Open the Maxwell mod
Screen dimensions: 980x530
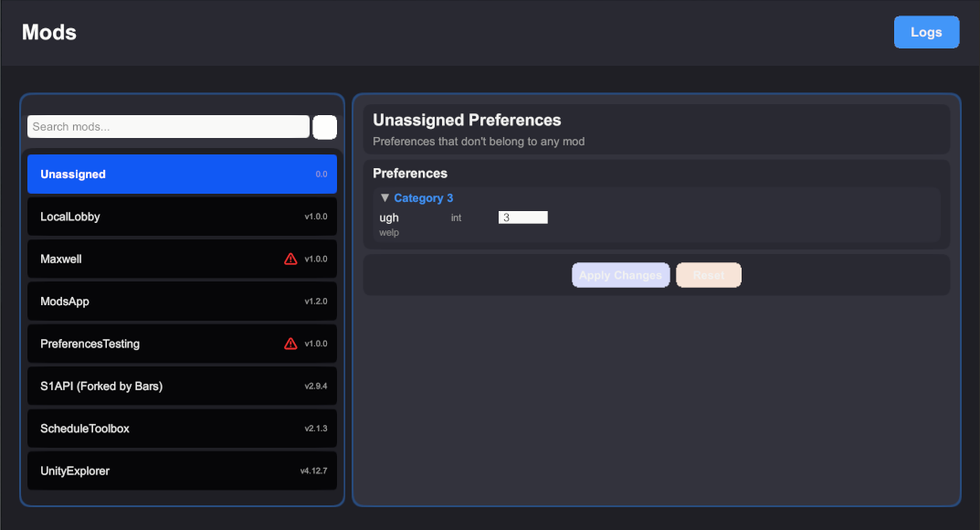point(182,259)
